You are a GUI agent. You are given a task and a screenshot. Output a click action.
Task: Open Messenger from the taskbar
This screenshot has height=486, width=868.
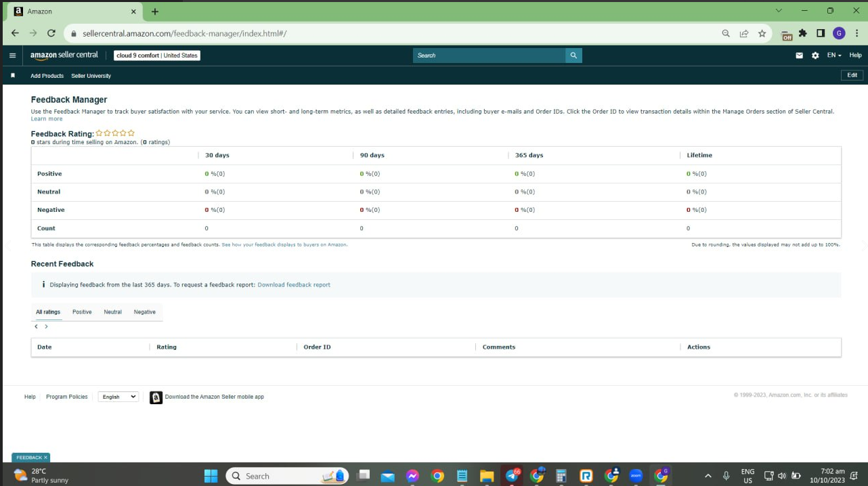click(x=412, y=476)
